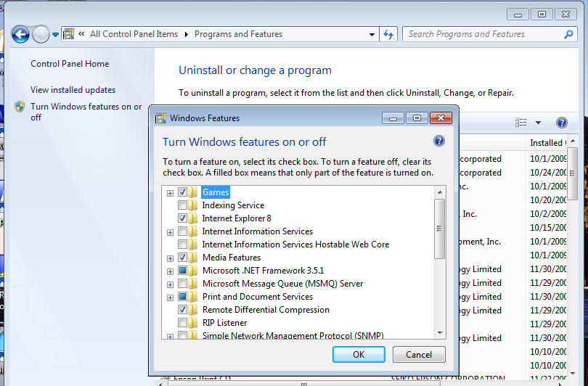Open breadcrumb arrow after All Control Panel Items

point(186,35)
